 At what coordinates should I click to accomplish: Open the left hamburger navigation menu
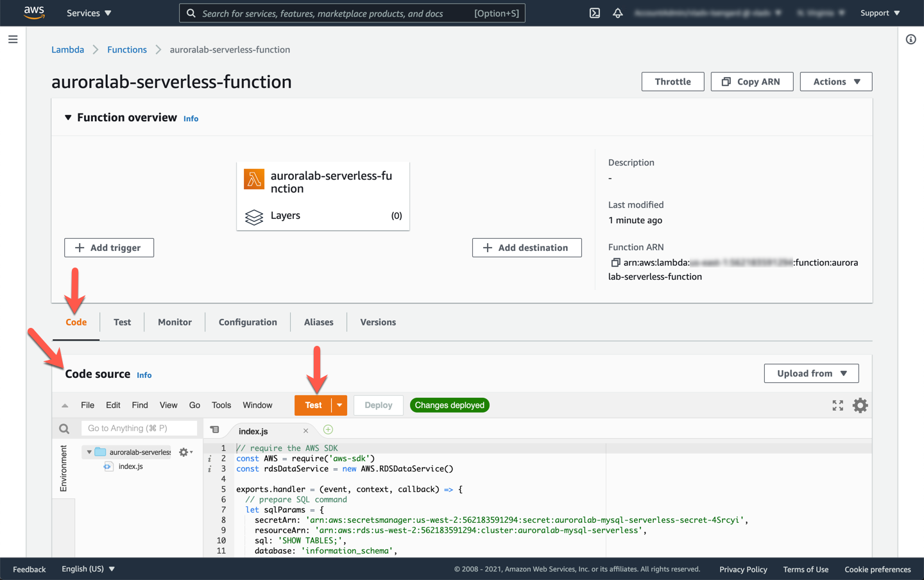coord(13,40)
